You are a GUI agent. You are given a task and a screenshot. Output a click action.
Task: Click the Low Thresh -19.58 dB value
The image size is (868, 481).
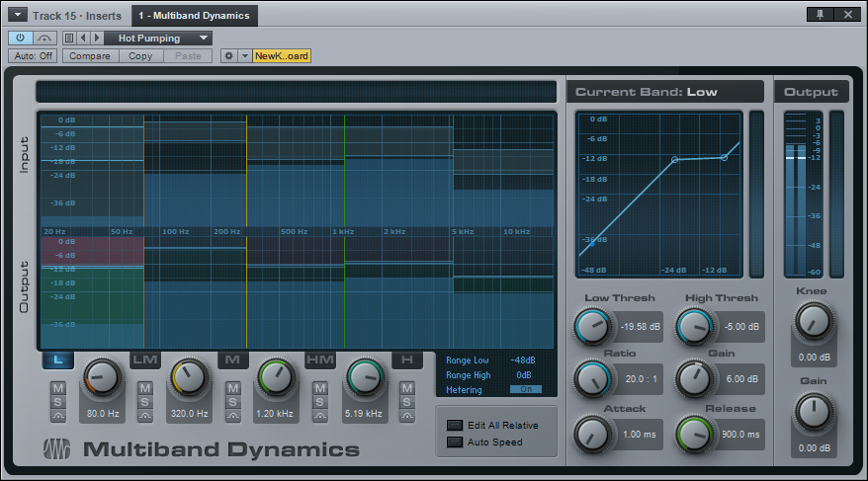640,327
